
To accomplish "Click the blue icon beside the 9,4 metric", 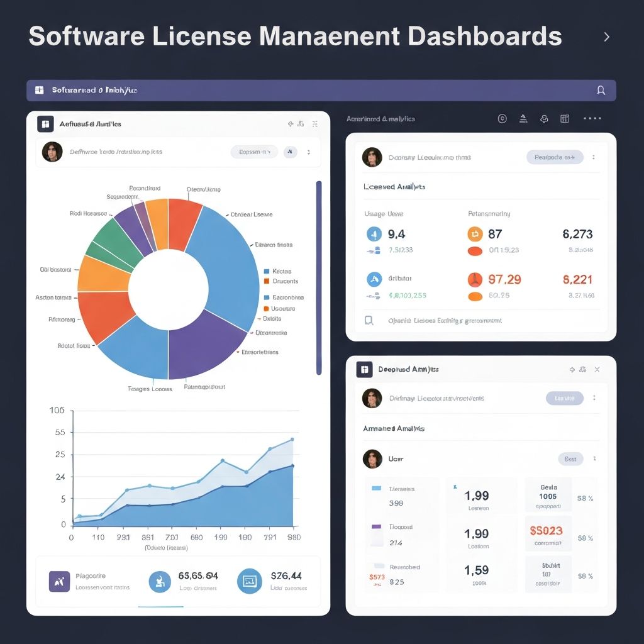I will (x=374, y=235).
